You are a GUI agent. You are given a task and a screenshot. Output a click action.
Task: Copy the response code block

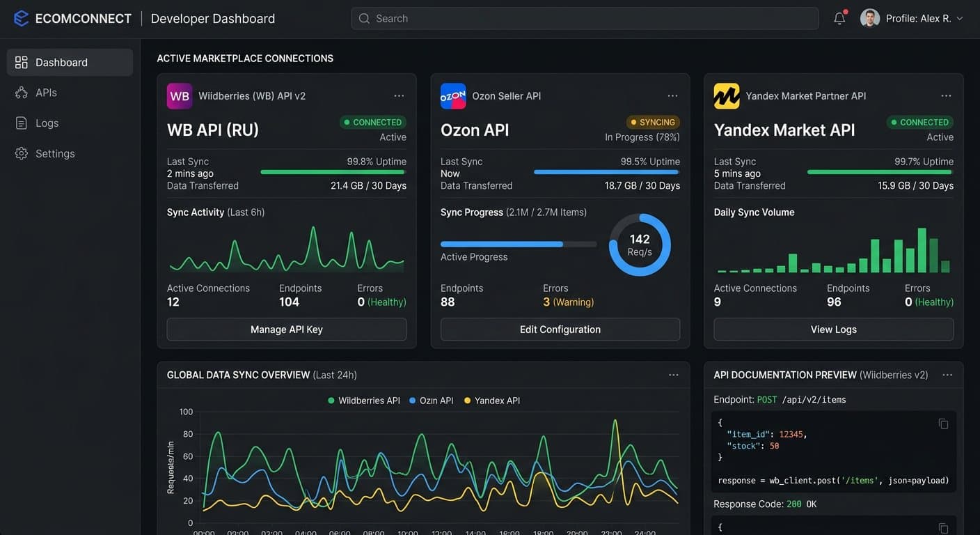click(x=943, y=528)
